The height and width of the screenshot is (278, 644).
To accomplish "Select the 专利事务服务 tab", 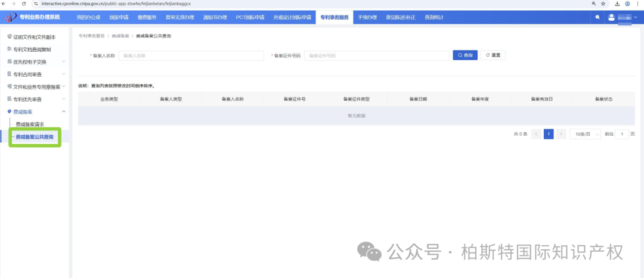I will click(335, 18).
